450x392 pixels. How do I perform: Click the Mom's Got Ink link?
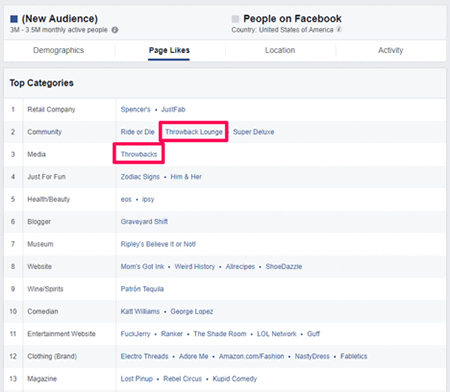click(142, 267)
